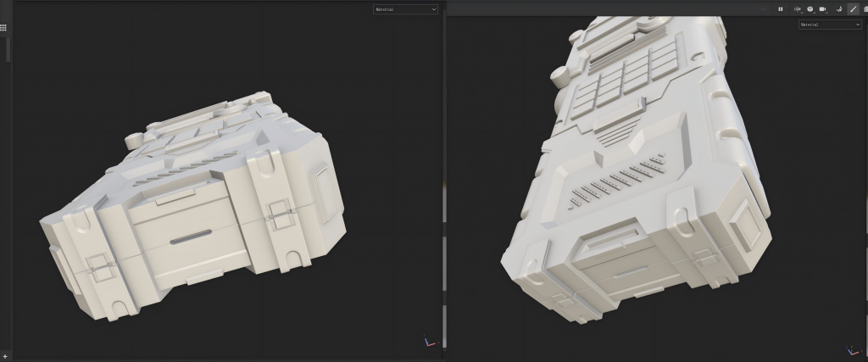The image size is (868, 362).
Task: Click the axis gizmo in the right viewport
Action: [x=853, y=350]
